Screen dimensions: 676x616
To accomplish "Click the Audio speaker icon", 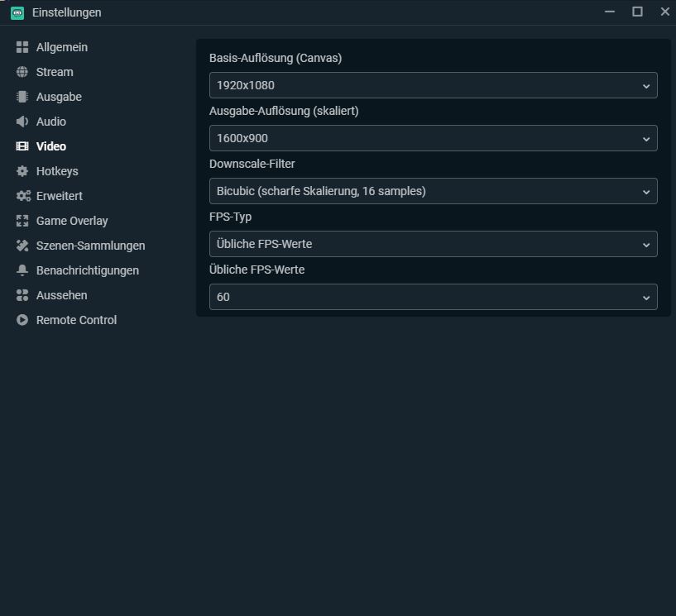I will pyautogui.click(x=22, y=122).
